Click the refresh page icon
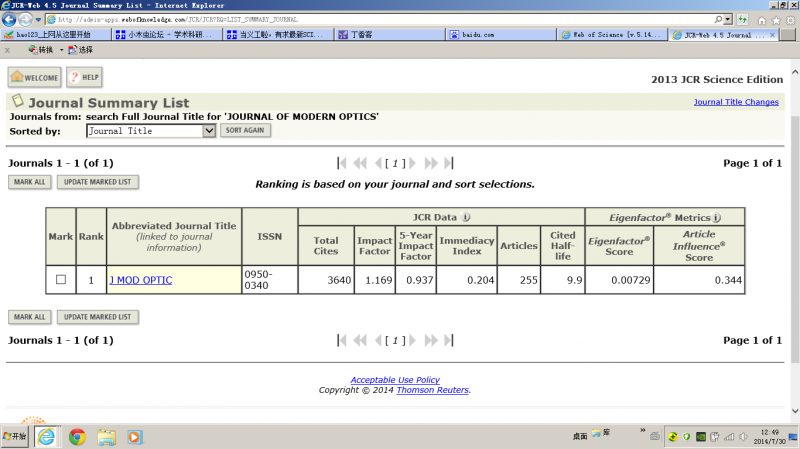 pyautogui.click(x=742, y=19)
